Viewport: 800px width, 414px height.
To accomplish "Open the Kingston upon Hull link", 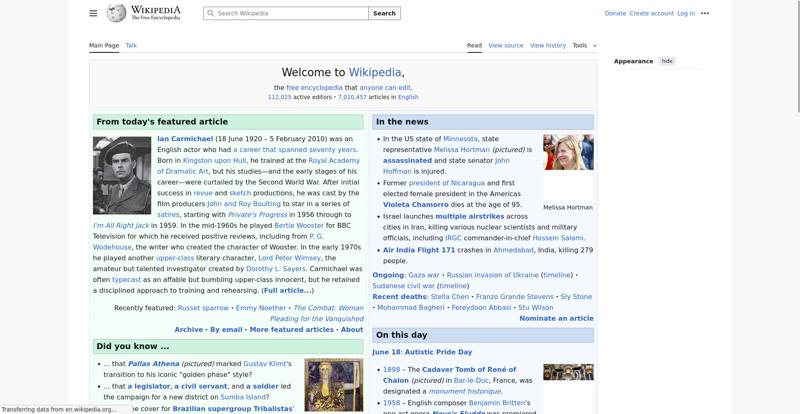I will 214,160.
